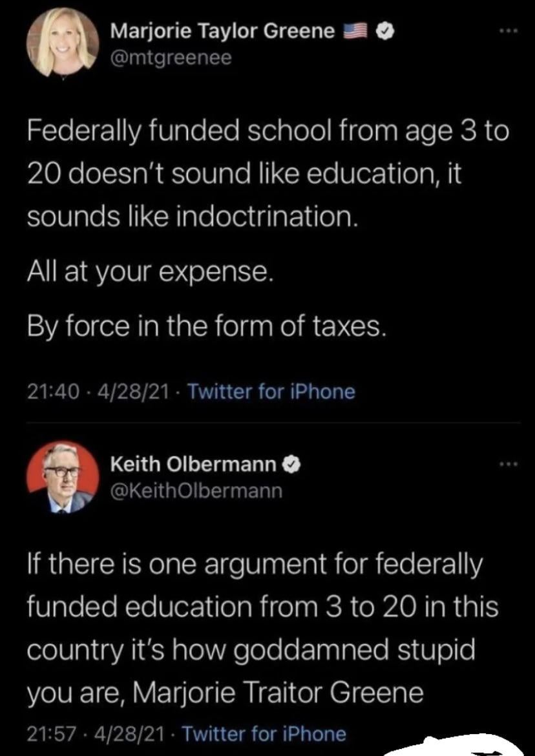535x756 pixels.
Task: Open Twitter for iPhone link under Greene's tweet
Action: click(270, 392)
